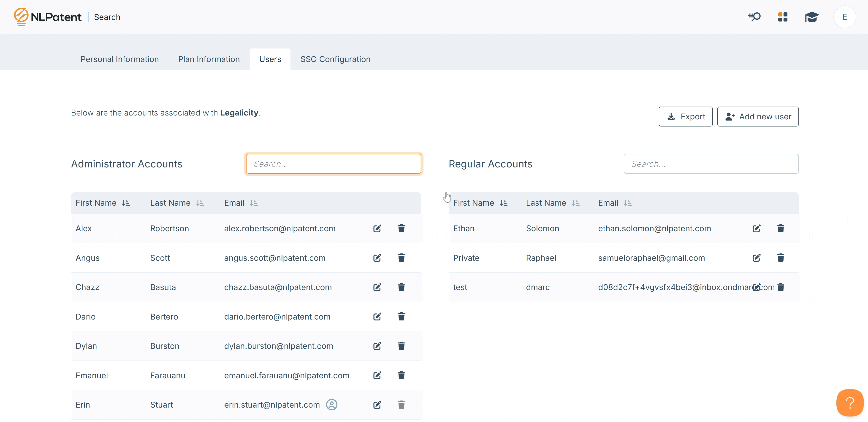Open the SSO Configuration tab
Viewport: 868px width, 422px height.
pos(335,59)
